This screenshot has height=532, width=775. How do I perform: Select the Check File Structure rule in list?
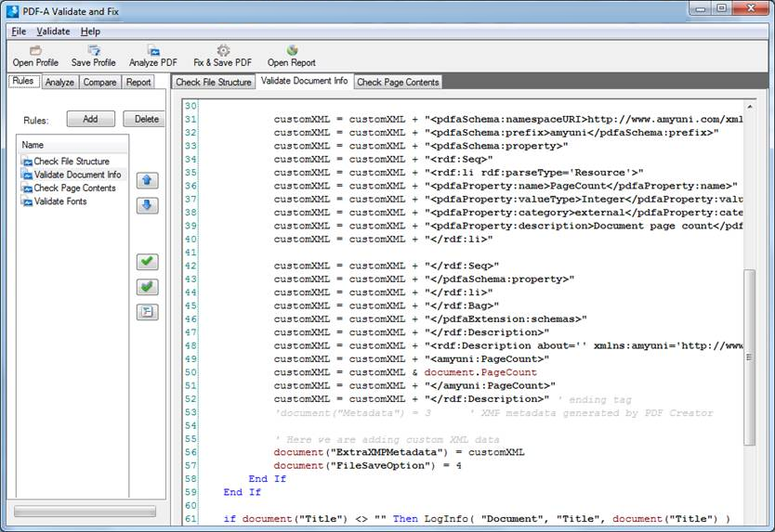click(x=72, y=162)
